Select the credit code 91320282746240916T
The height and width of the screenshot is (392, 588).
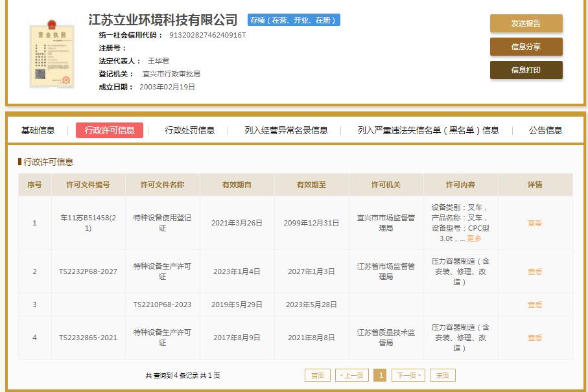tap(207, 35)
